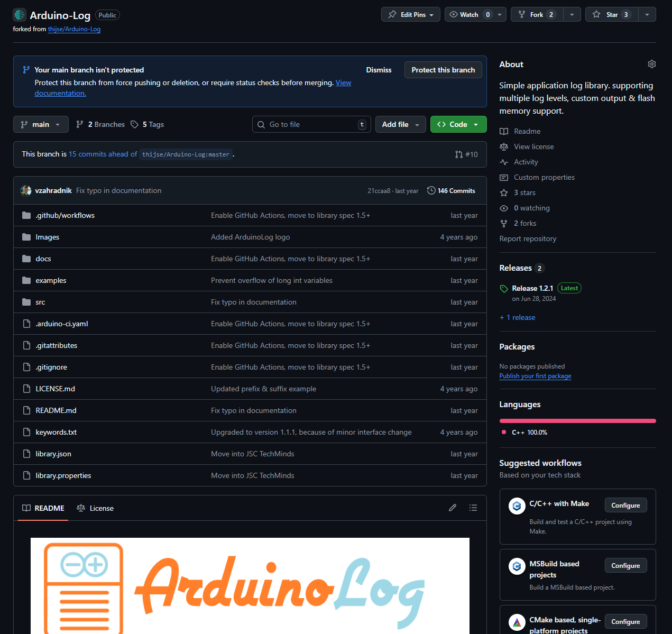Viewport: 672px width, 634px height.
Task: Click the folder icon of Images
Action: [x=26, y=237]
